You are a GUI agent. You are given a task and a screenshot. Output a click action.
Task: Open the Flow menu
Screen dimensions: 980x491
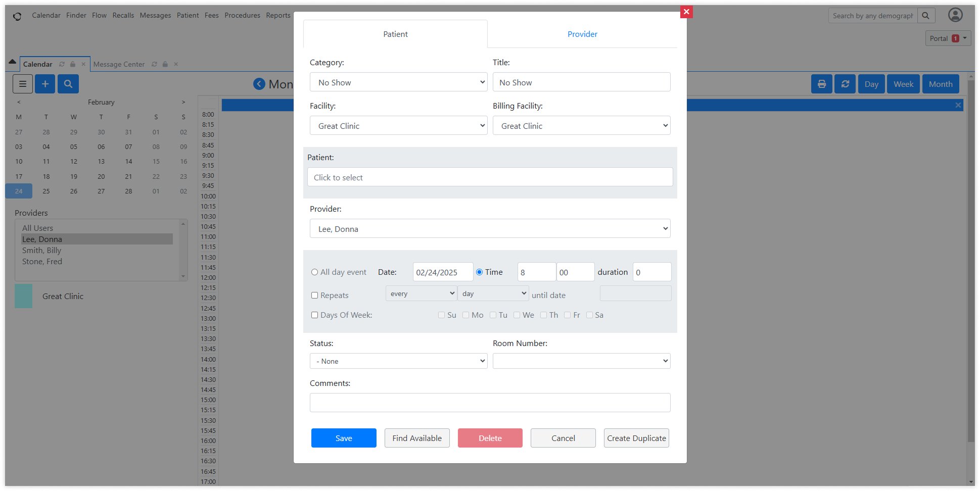click(x=99, y=15)
